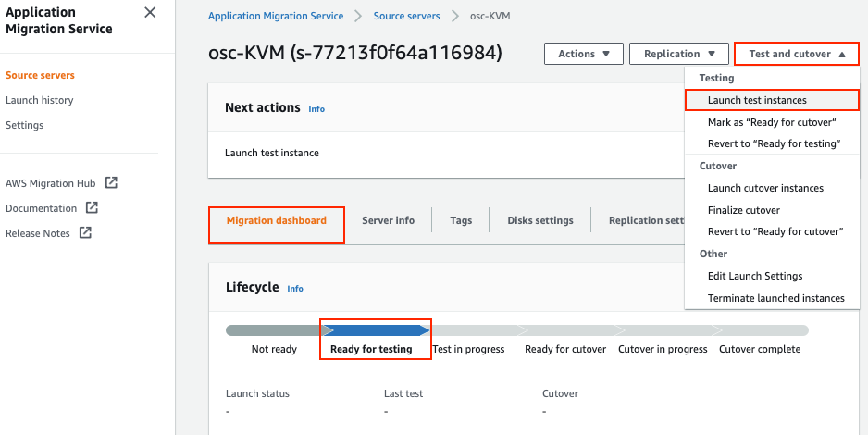This screenshot has height=435, width=868.
Task: Click the osc-KVM server ID heading
Action: 354,53
